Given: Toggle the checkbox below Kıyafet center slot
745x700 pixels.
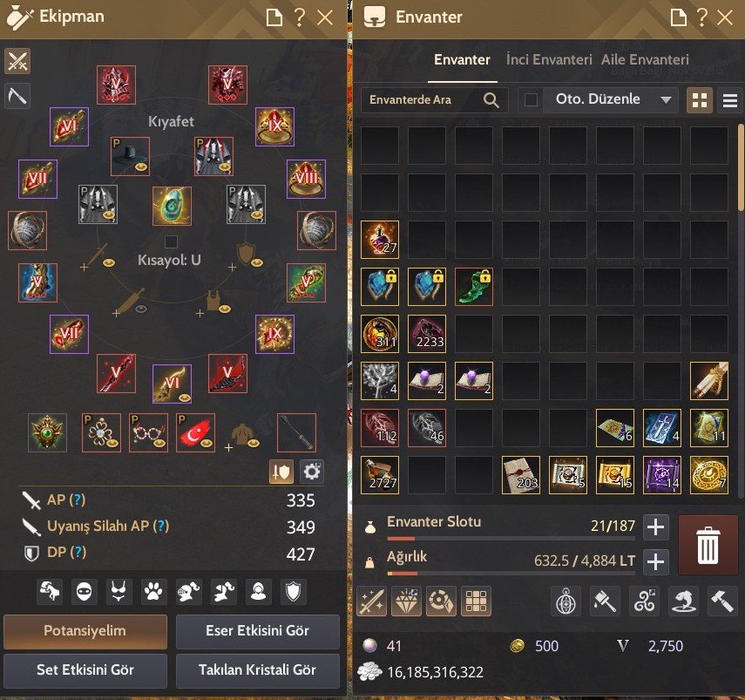Looking at the screenshot, I should pos(171,241).
